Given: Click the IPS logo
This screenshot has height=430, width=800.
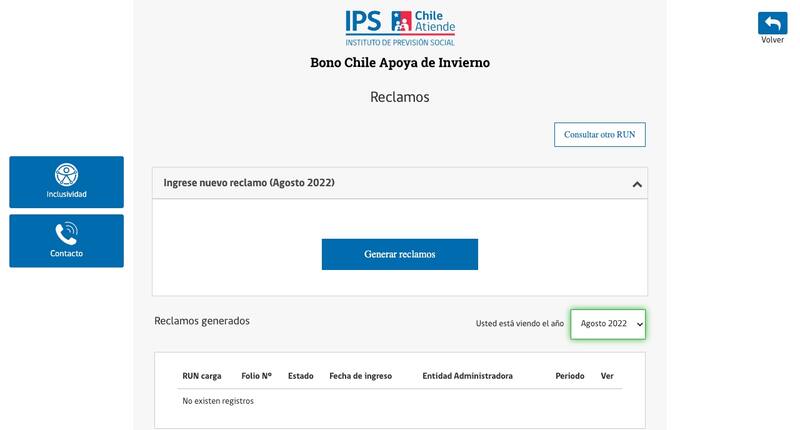Looking at the screenshot, I should (x=365, y=22).
